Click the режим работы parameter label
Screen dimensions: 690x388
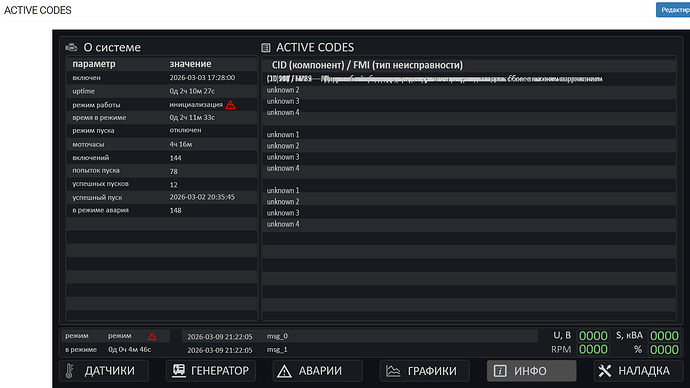[96, 105]
